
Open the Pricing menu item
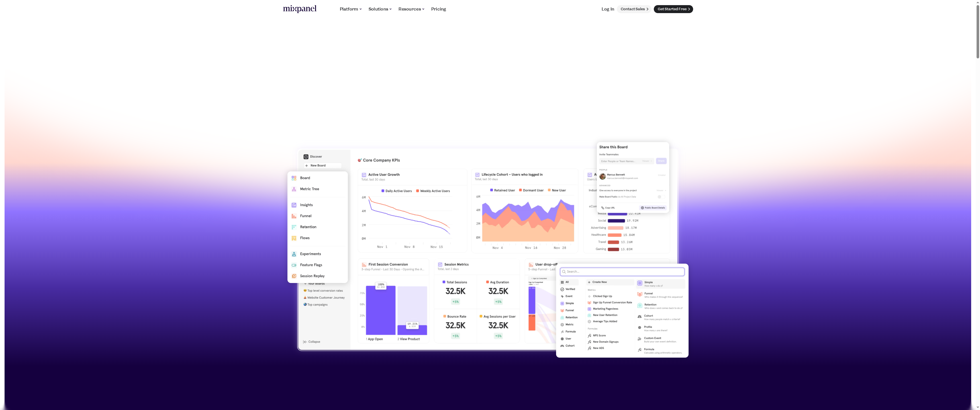pos(438,9)
